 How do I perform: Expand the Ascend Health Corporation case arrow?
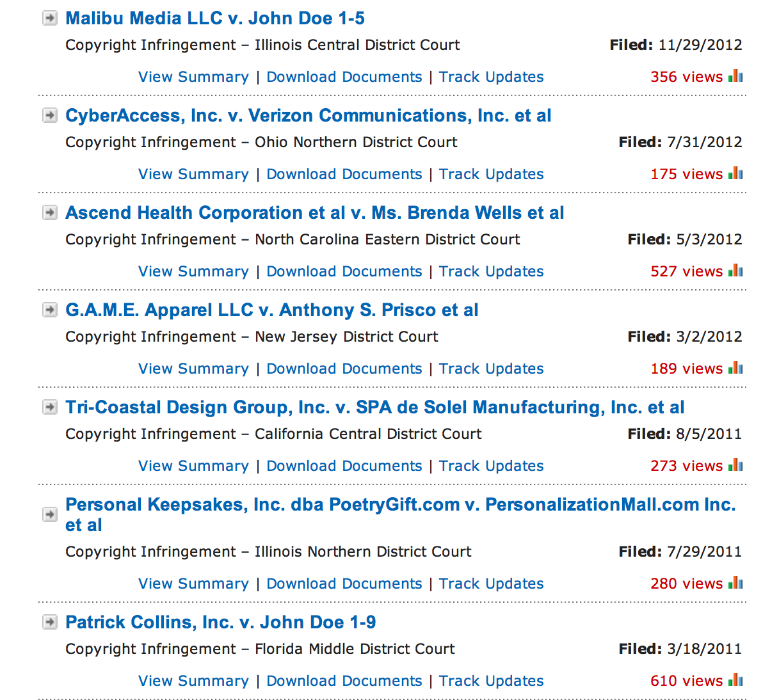tap(50, 213)
